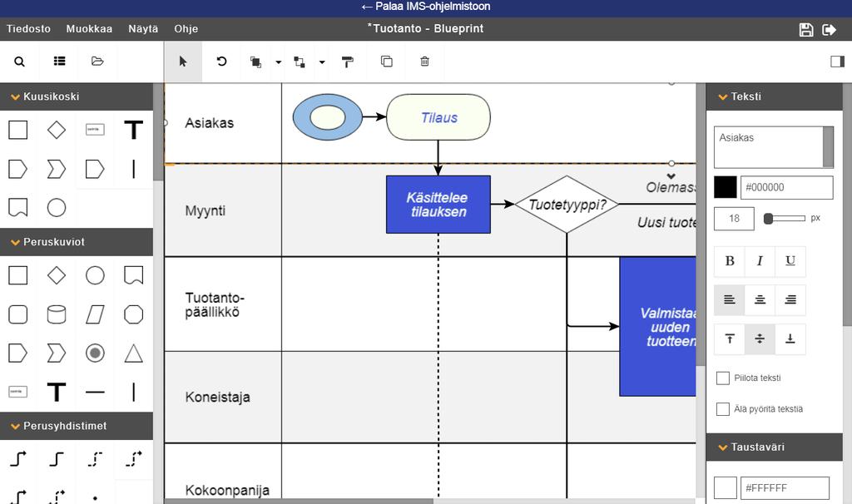Open the Ohje menu
Screen dimensions: 852x504
(x=186, y=29)
